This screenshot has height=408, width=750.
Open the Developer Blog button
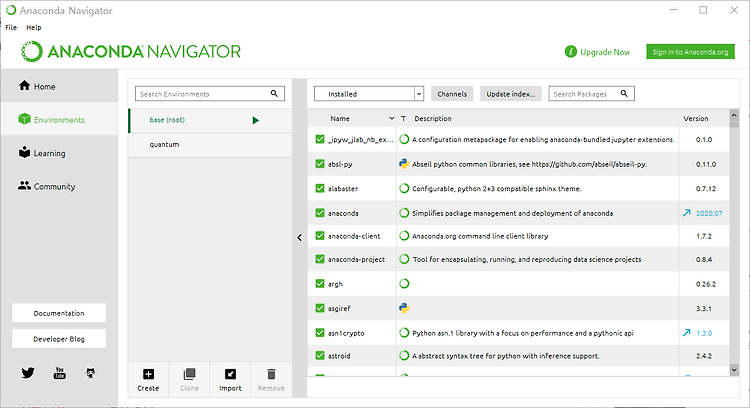pyautogui.click(x=59, y=339)
